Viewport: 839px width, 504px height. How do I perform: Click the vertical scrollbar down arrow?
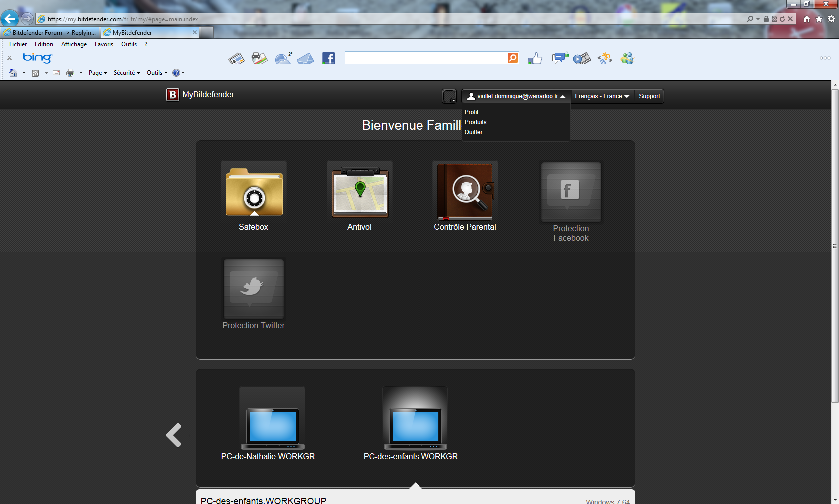pyautogui.click(x=835, y=500)
